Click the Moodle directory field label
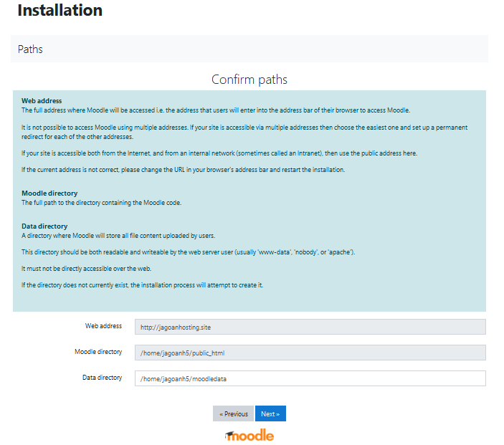The width and height of the screenshot is (504, 445). tap(98, 352)
